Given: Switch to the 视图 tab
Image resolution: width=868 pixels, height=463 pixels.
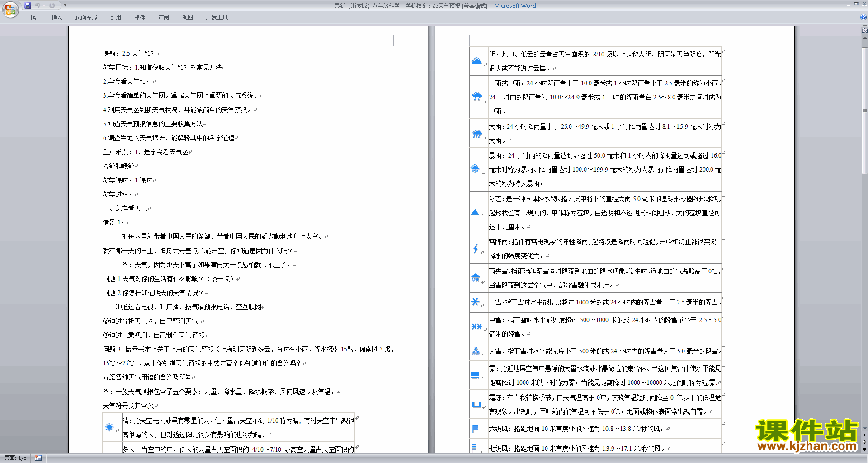Looking at the screenshot, I should pyautogui.click(x=188, y=18).
